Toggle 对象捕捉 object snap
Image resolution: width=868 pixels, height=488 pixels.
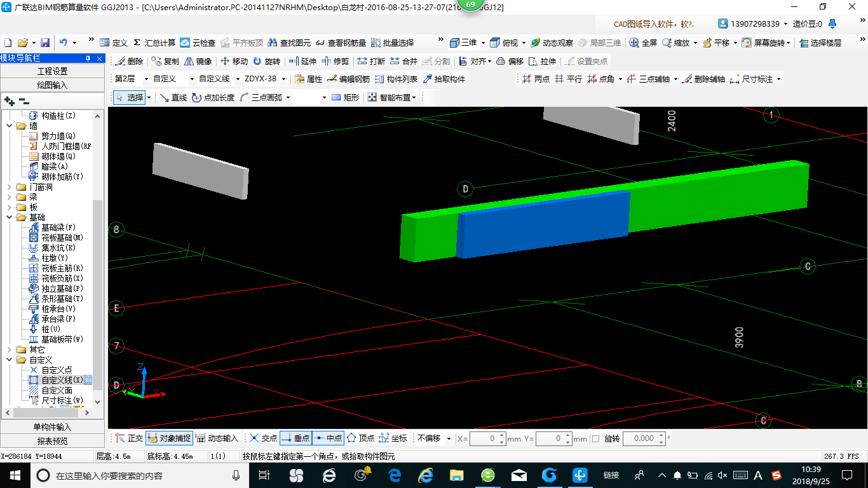point(168,438)
